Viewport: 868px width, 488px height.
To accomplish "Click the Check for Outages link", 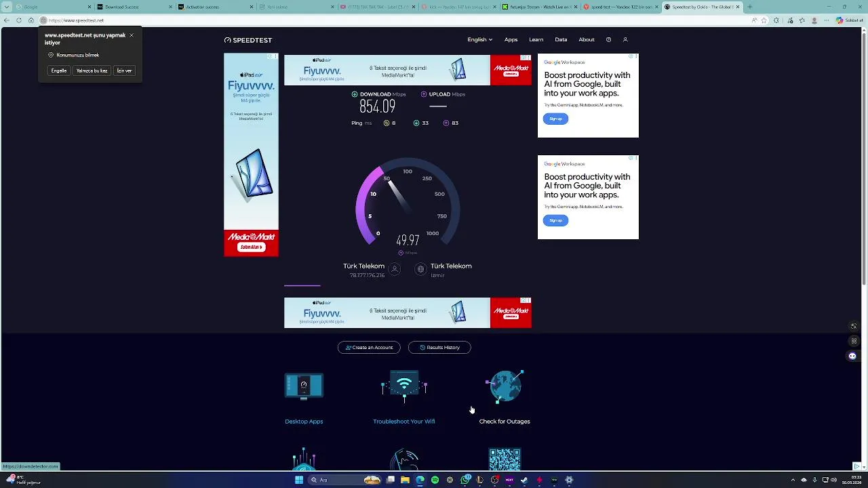I will pos(505,422).
